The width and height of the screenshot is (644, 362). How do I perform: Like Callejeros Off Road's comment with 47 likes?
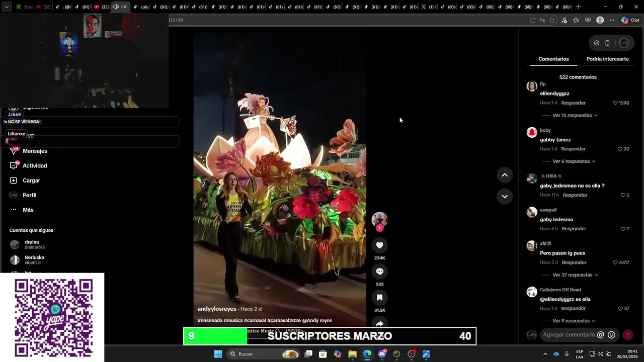click(x=620, y=309)
